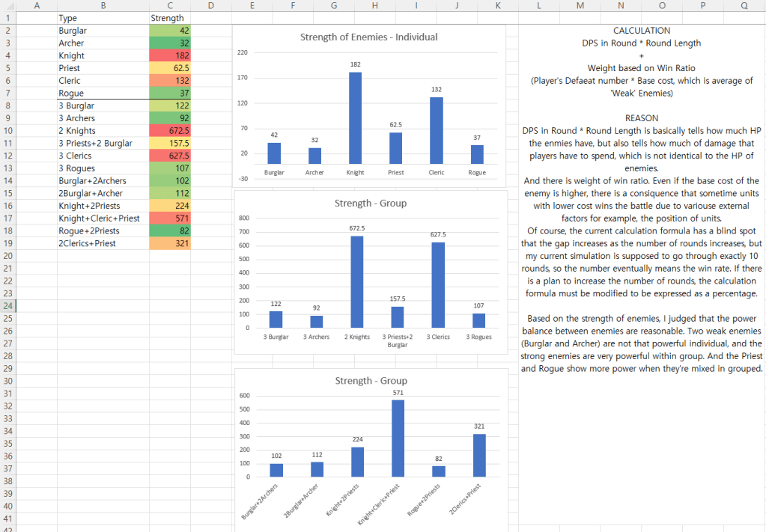This screenshot has width=766, height=532.
Task: Click the Select All corner of the grid
Action: point(7,5)
